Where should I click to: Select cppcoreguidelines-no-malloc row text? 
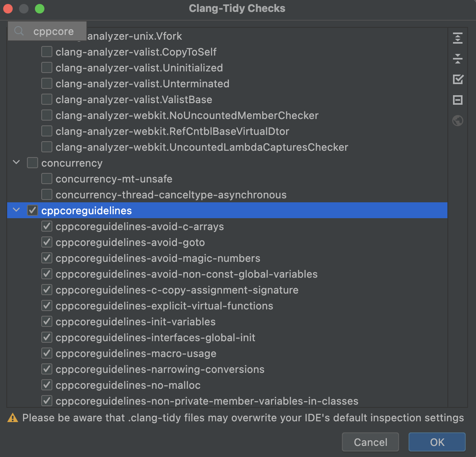pos(128,385)
